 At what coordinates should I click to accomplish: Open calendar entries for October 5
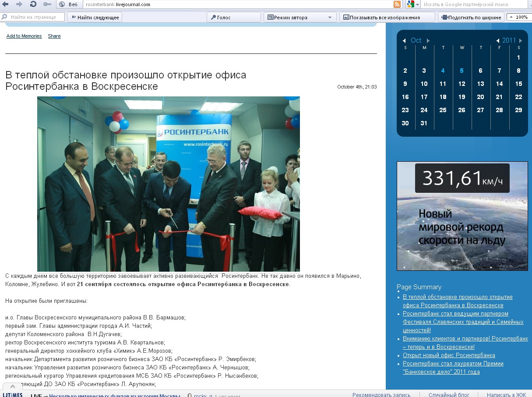462,71
